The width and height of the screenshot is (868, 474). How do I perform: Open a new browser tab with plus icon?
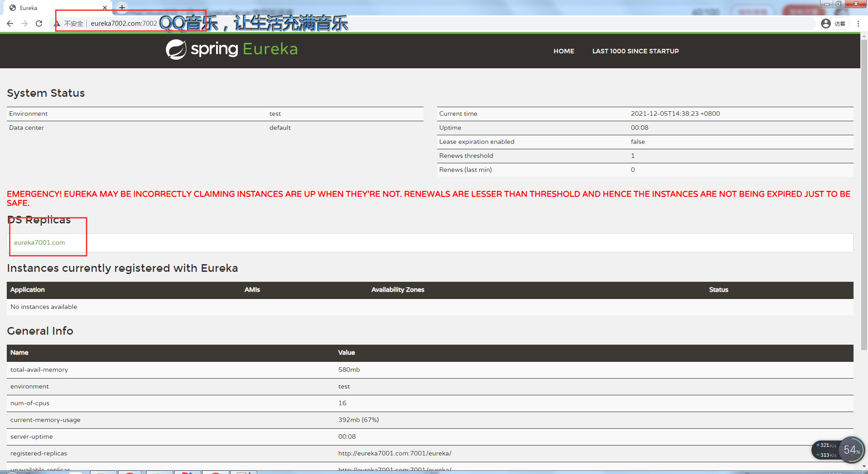tap(121, 7)
